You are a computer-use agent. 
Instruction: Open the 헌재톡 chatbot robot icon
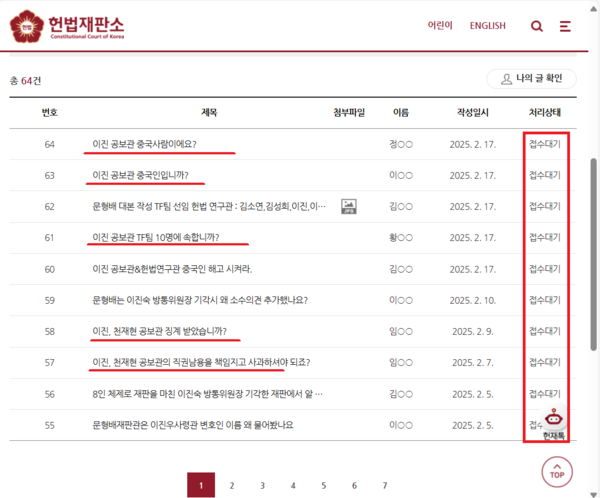(x=553, y=422)
